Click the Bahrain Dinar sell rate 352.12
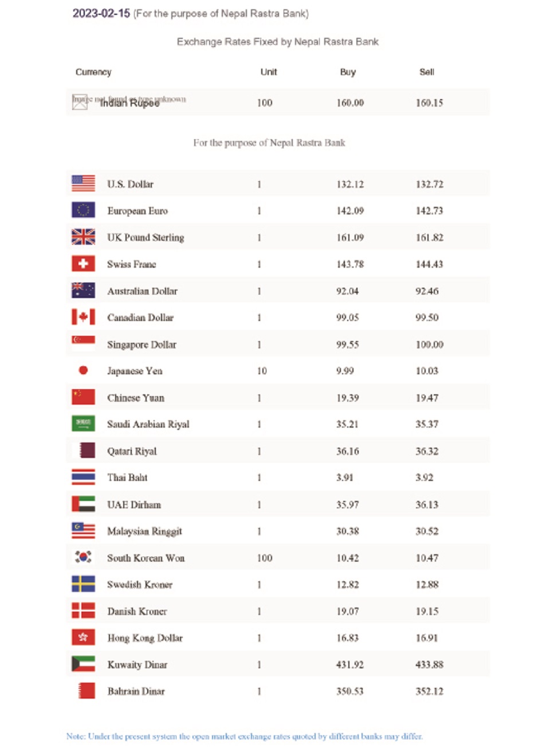 [x=430, y=691]
